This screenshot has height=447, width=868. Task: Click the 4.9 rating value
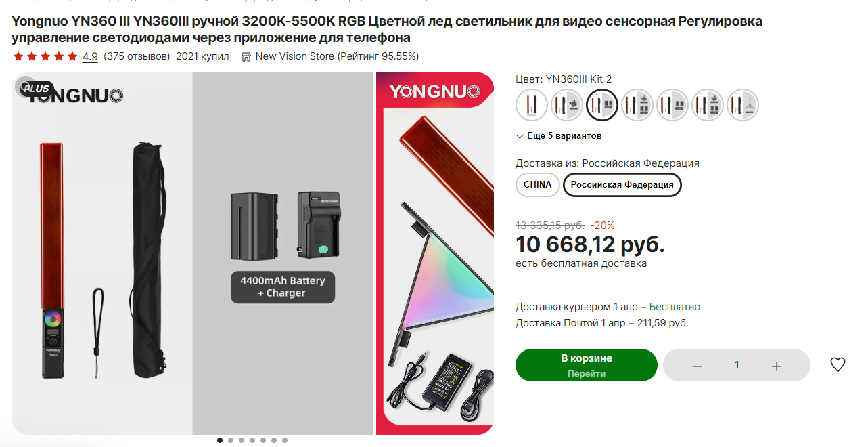90,56
